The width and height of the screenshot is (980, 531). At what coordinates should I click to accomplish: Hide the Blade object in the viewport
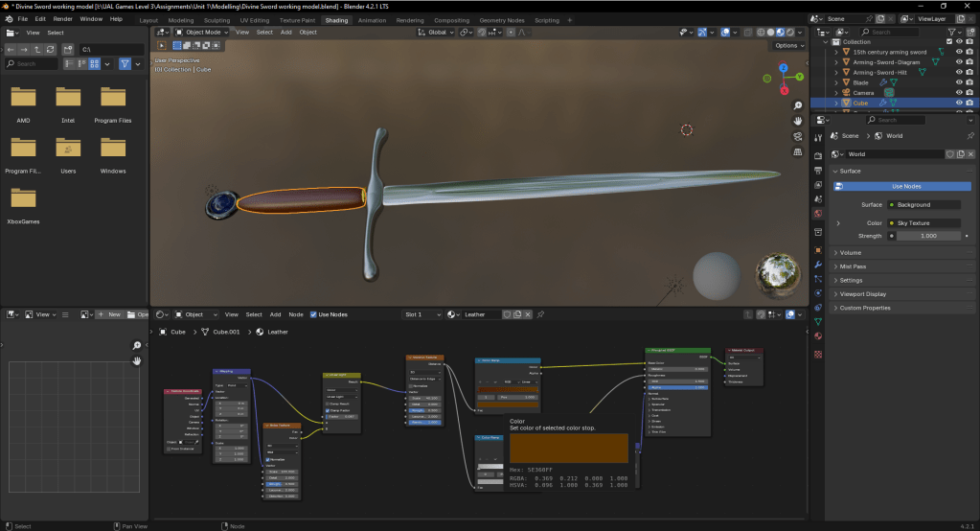(959, 82)
